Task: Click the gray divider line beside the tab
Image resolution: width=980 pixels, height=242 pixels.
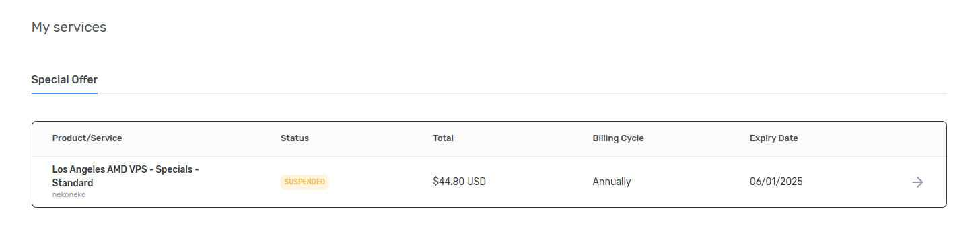Action: 522,93
